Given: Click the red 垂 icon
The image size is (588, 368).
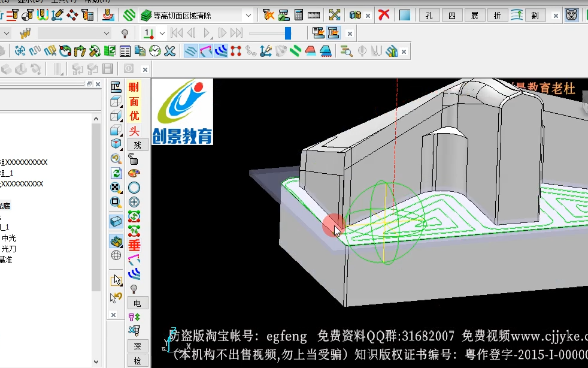Looking at the screenshot, I should (134, 245).
